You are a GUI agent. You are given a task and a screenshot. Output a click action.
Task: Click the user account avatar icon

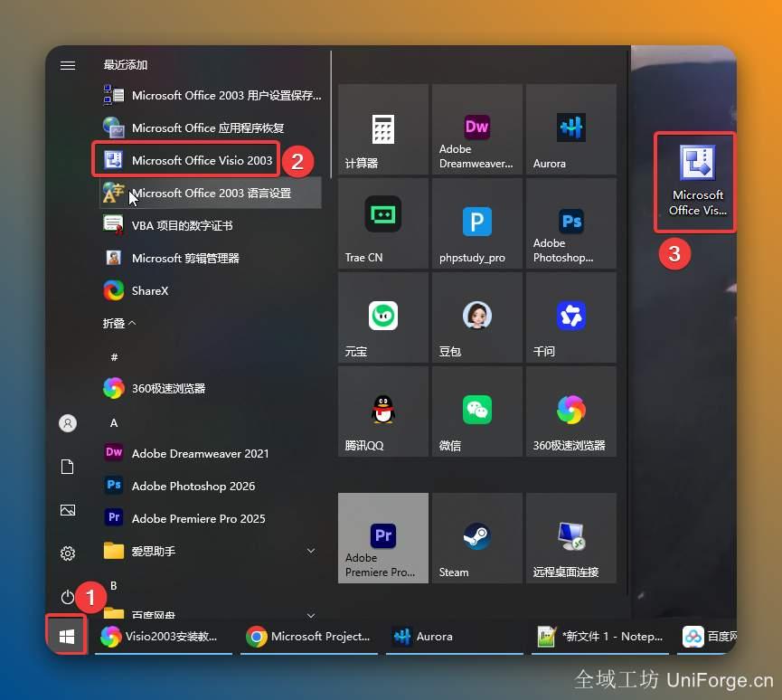tap(67, 423)
